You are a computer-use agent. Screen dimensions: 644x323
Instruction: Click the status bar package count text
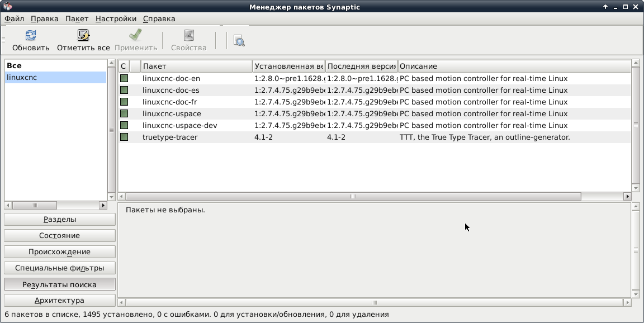click(x=196, y=315)
